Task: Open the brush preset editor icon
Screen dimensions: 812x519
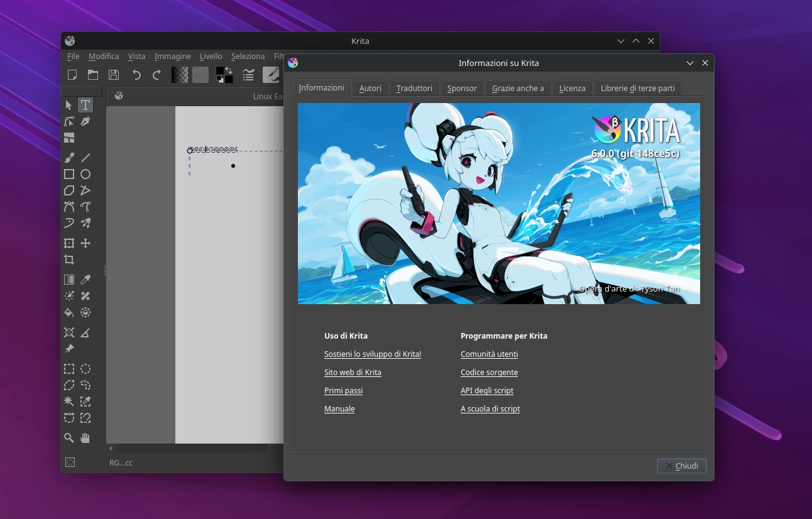Action: [272, 75]
